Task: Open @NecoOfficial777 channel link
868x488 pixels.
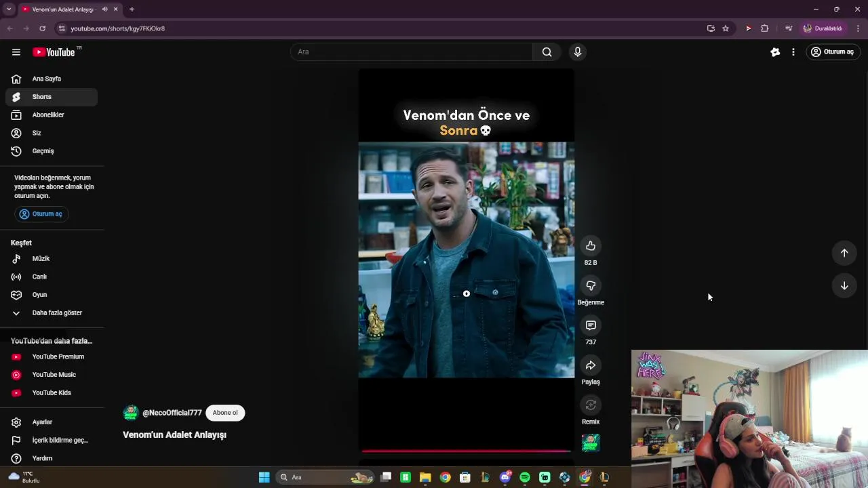Action: [172, 413]
